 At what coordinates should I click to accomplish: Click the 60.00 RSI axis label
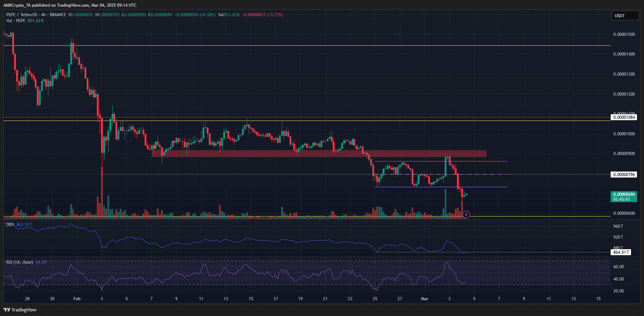[x=619, y=267]
